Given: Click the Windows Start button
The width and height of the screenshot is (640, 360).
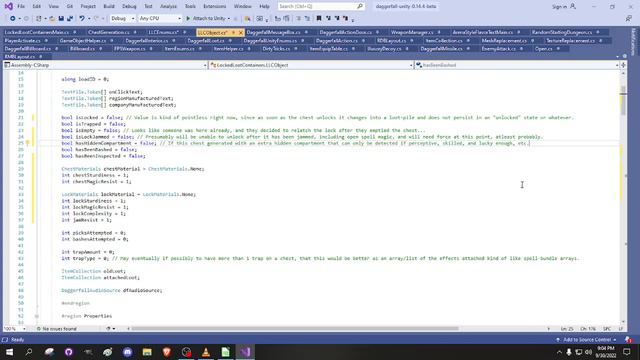Looking at the screenshot, I should [x=9, y=352].
